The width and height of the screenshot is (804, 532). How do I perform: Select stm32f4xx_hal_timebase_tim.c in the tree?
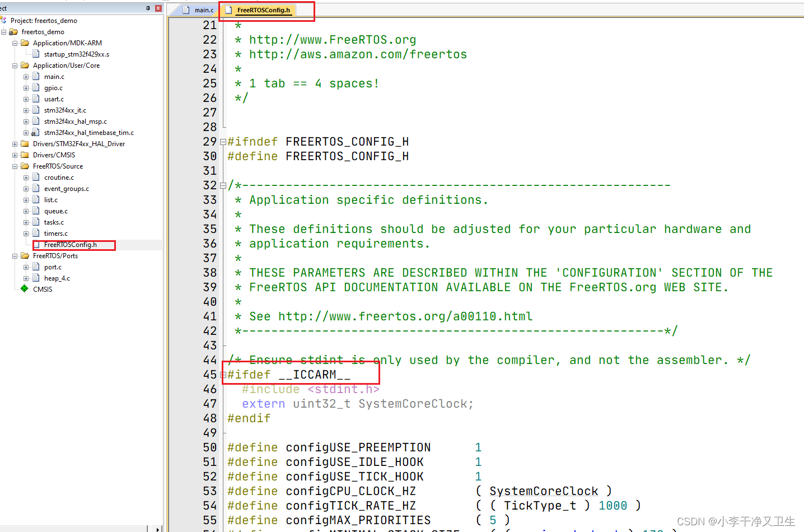pos(89,133)
